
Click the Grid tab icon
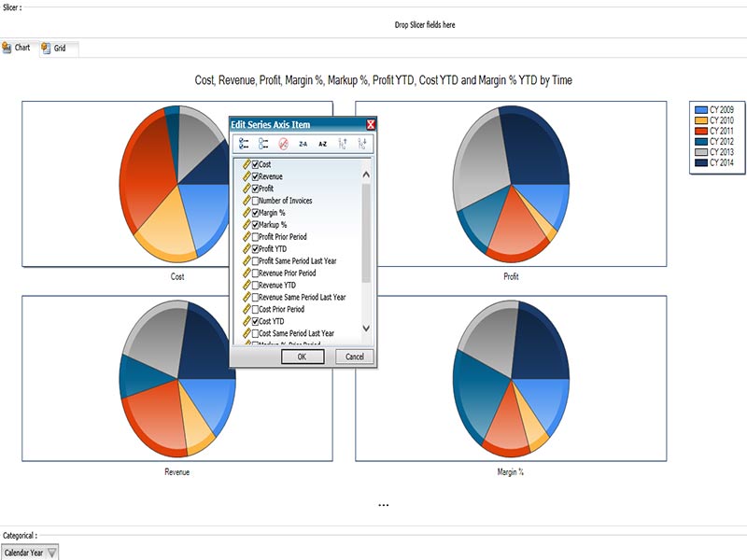[46, 49]
